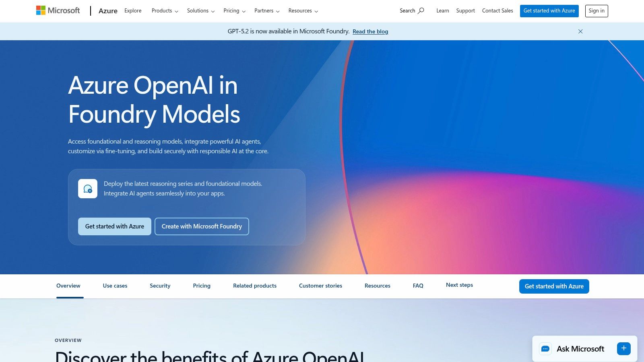Open Read the blog link
The width and height of the screenshot is (644, 362).
[x=370, y=31]
